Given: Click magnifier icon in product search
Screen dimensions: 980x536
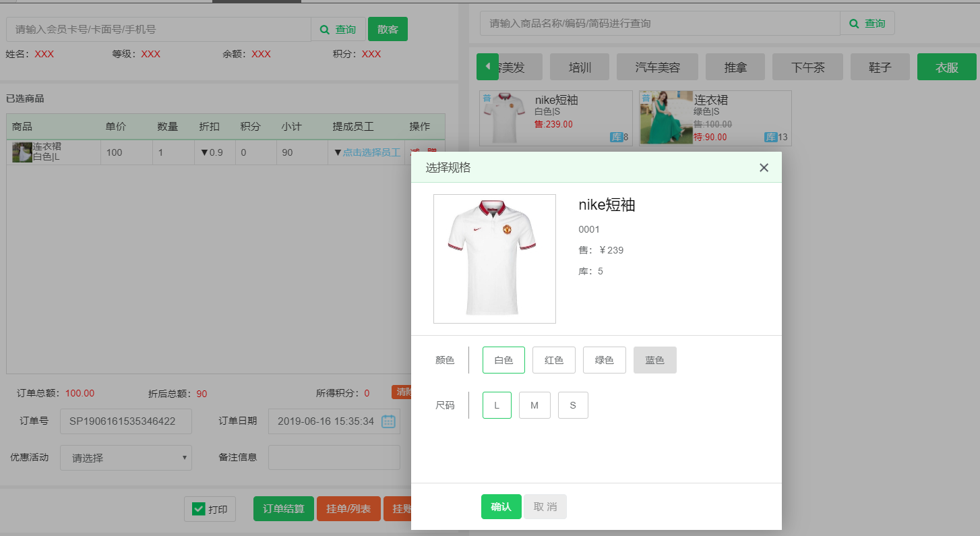Looking at the screenshot, I should 854,24.
